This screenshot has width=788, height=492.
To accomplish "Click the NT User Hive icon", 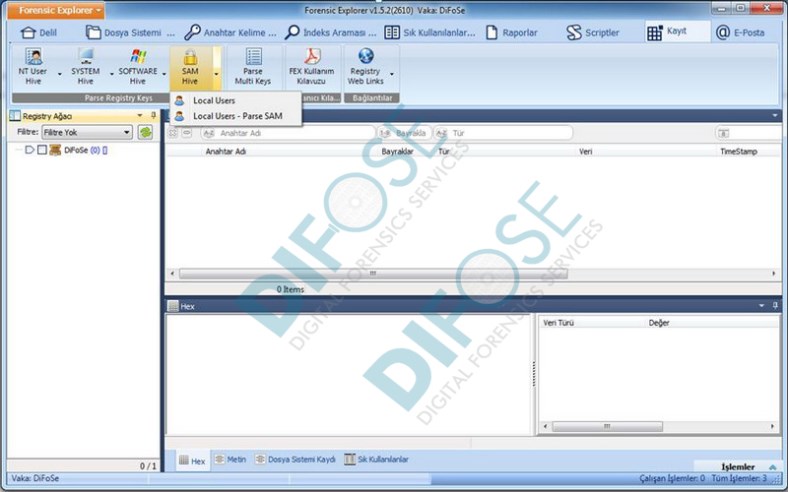I will point(32,58).
